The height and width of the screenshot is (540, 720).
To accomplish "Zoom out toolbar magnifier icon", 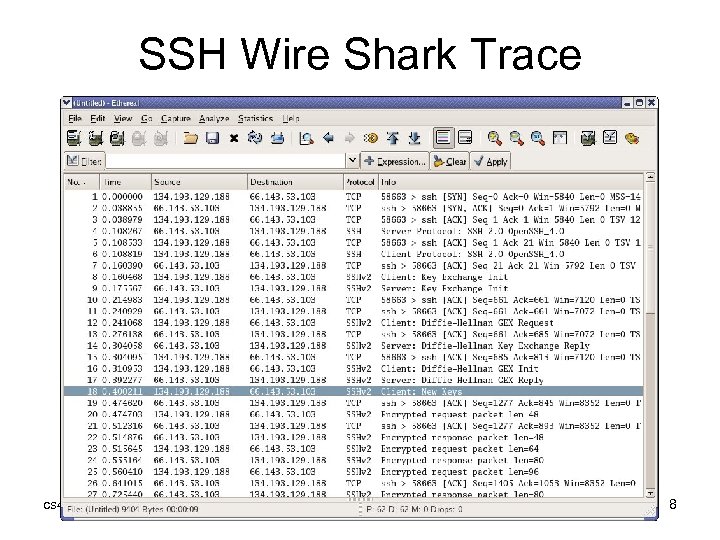I will point(516,138).
